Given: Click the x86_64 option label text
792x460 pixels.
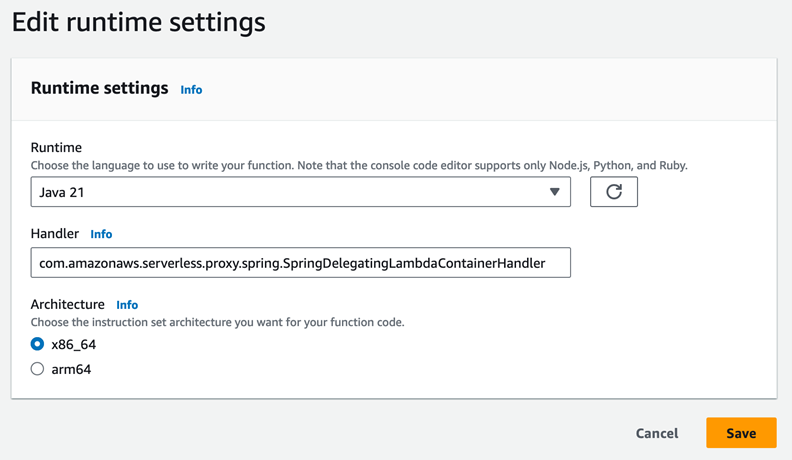Looking at the screenshot, I should click(x=74, y=344).
